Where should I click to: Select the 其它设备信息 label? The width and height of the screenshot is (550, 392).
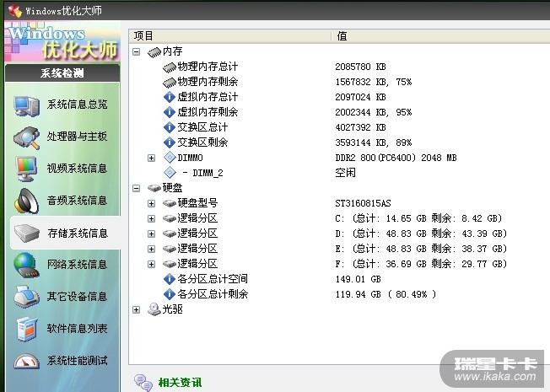(77, 297)
